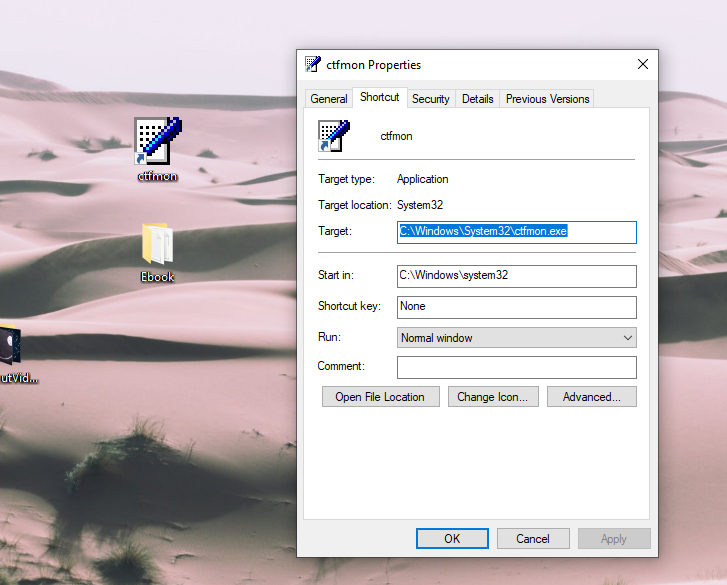Viewport: 727px width, 585px height.
Task: Switch to the General tab
Action: point(329,99)
